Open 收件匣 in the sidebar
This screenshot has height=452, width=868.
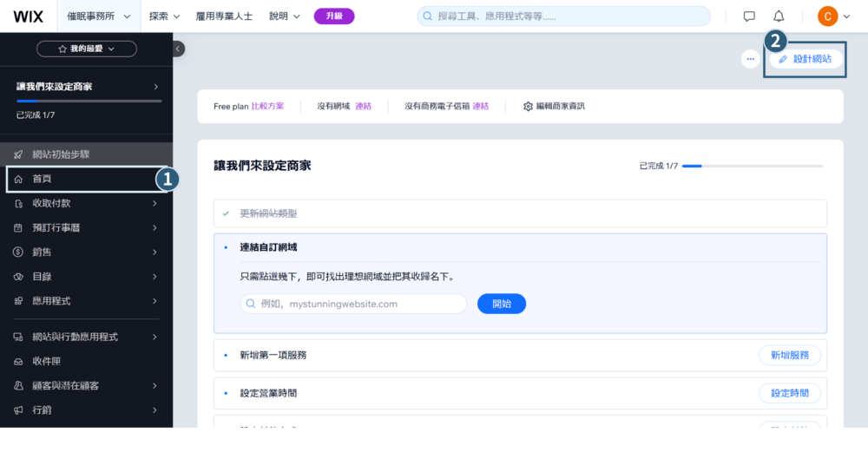[86, 361]
